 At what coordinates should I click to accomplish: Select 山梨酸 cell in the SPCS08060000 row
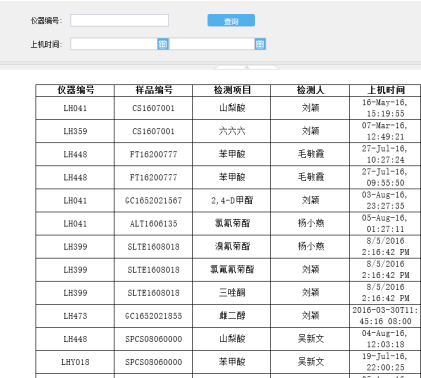click(232, 339)
